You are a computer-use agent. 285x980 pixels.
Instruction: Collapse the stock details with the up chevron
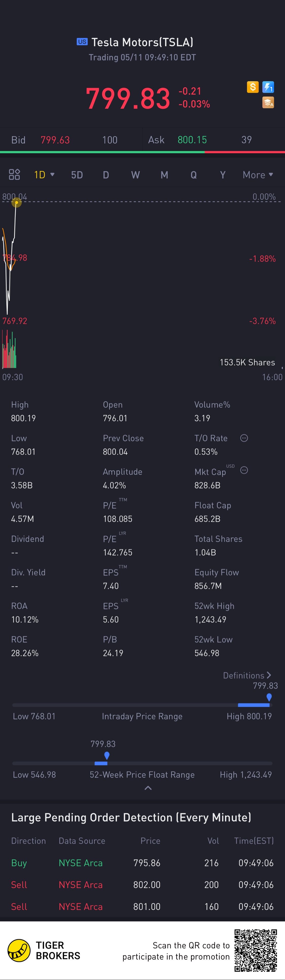tap(148, 788)
